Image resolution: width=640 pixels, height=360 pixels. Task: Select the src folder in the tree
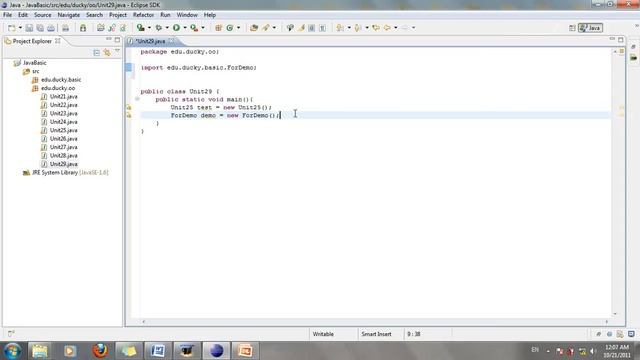click(x=36, y=71)
